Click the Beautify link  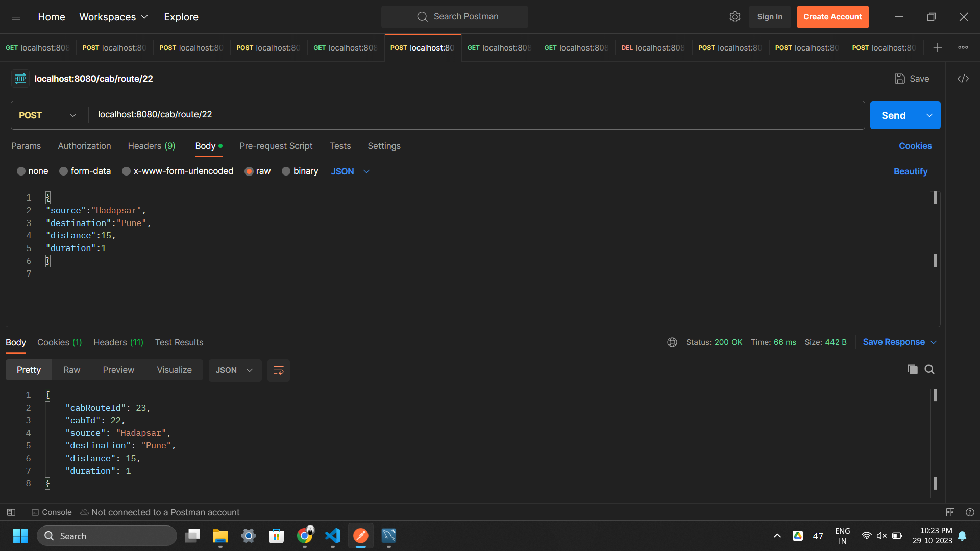pos(910,171)
